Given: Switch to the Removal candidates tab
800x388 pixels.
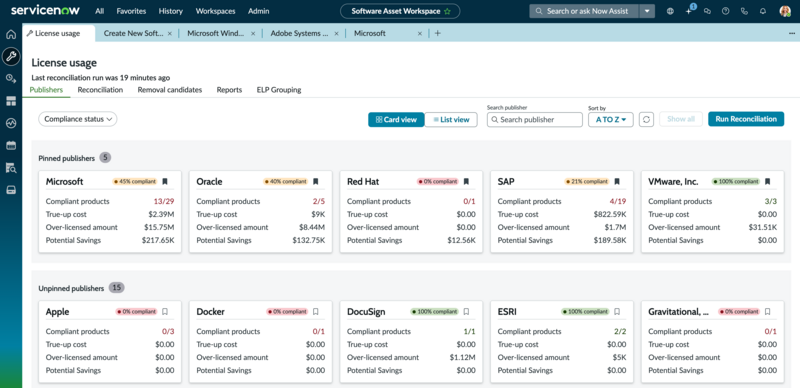Looking at the screenshot, I should pyautogui.click(x=170, y=90).
